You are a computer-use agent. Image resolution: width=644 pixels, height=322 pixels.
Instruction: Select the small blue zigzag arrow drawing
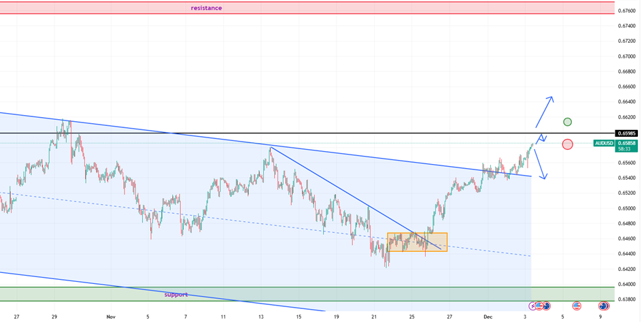[542, 138]
